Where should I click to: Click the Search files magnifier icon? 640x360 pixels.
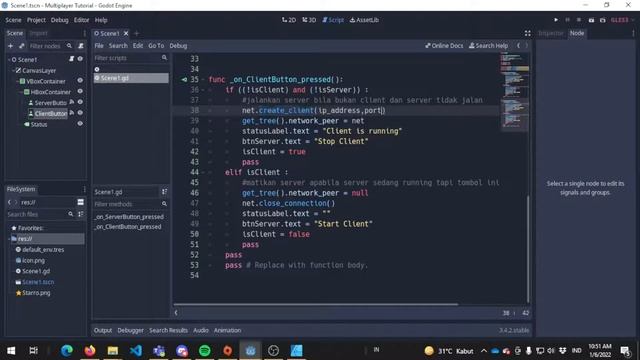[x=71, y=214]
